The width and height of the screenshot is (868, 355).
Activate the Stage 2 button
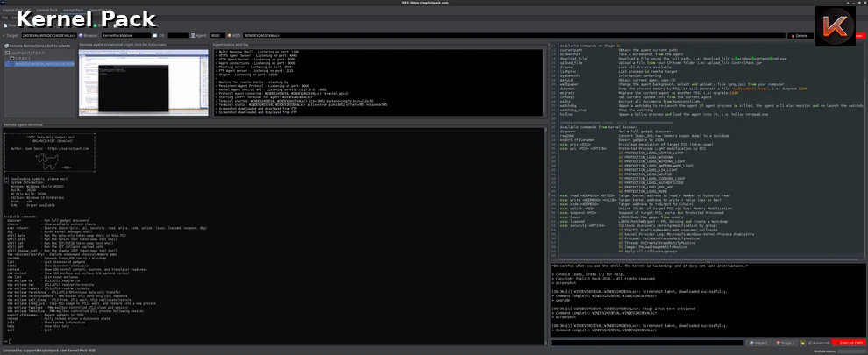click(785, 344)
